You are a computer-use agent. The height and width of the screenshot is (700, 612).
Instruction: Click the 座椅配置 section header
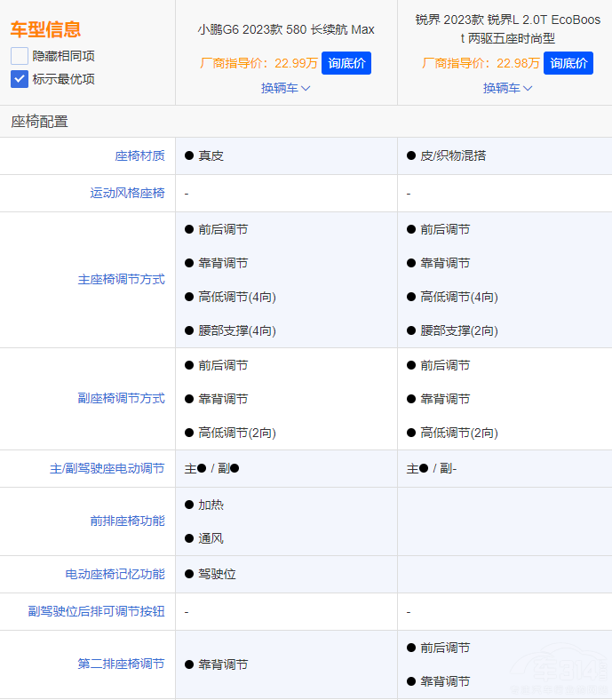(39, 122)
